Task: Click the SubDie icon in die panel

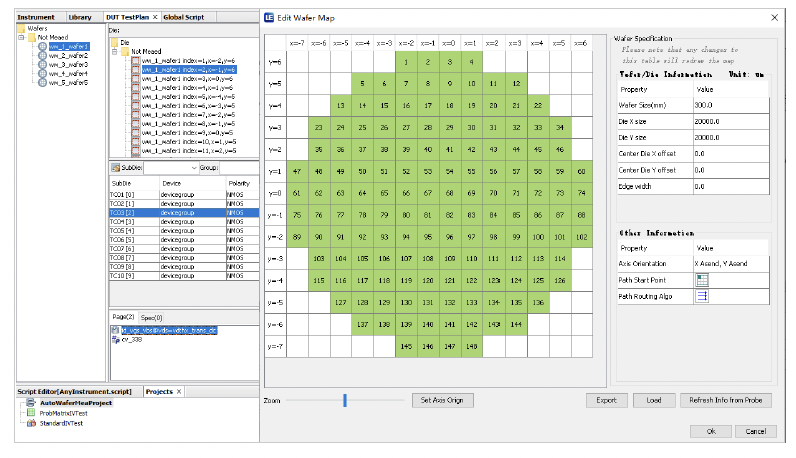Action: click(116, 168)
